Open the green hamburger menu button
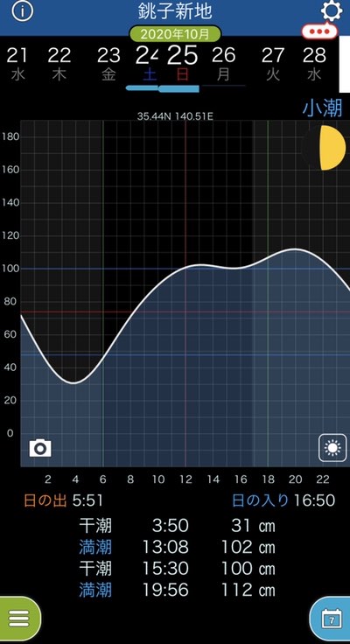 pyautogui.click(x=19, y=619)
